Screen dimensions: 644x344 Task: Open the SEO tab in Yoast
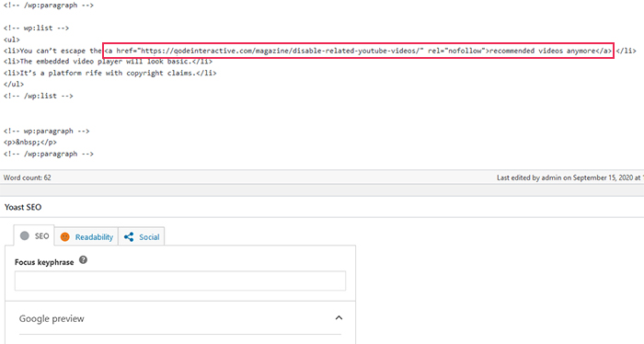(34, 236)
